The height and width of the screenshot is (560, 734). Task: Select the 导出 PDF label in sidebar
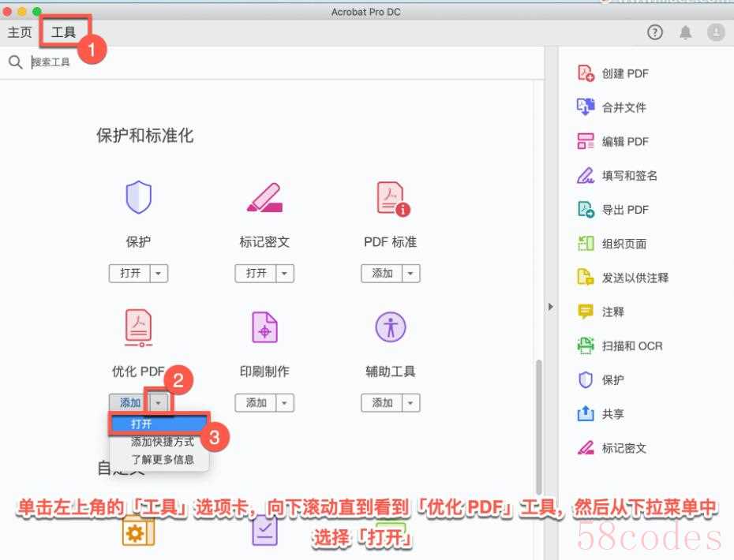coord(625,210)
